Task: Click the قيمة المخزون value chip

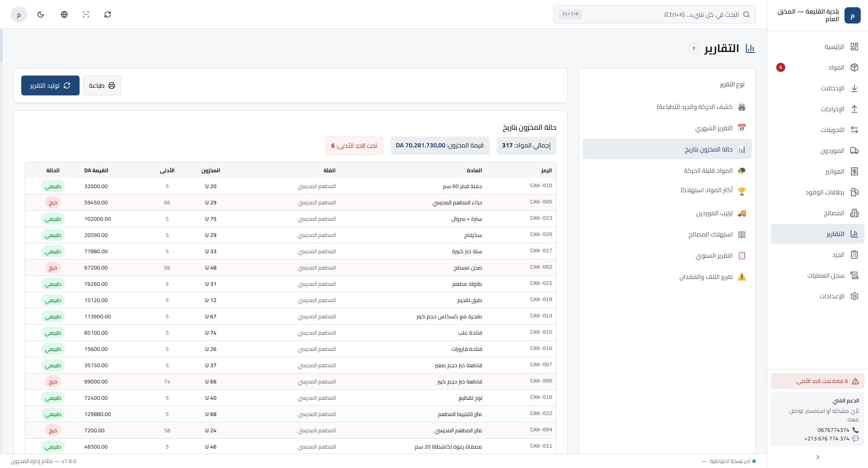Action: (x=440, y=146)
